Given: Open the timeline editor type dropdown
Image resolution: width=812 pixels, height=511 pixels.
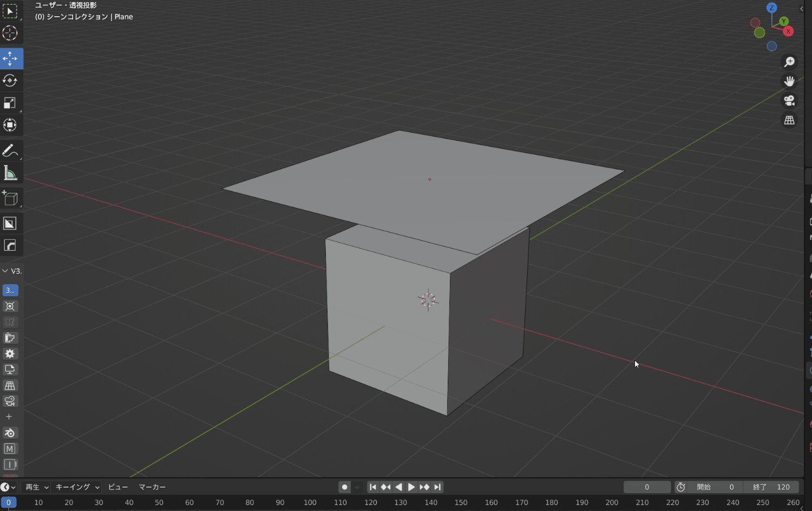Looking at the screenshot, I should (x=8, y=487).
